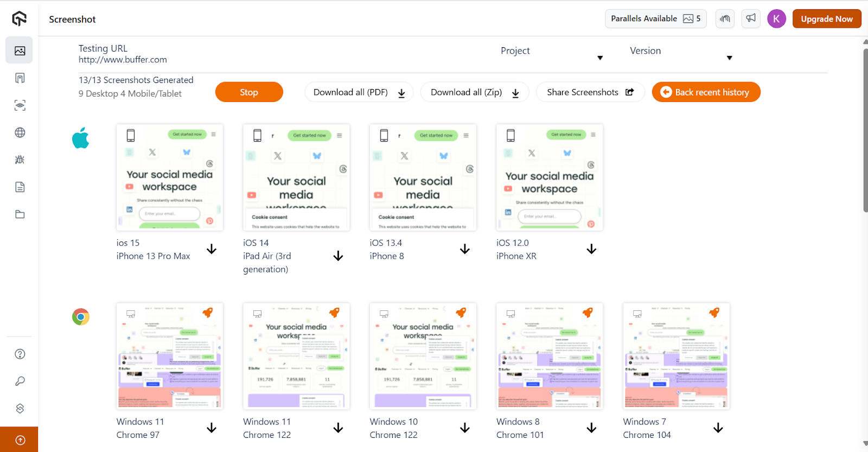Click the Stop button
The image size is (868, 452).
[249, 92]
